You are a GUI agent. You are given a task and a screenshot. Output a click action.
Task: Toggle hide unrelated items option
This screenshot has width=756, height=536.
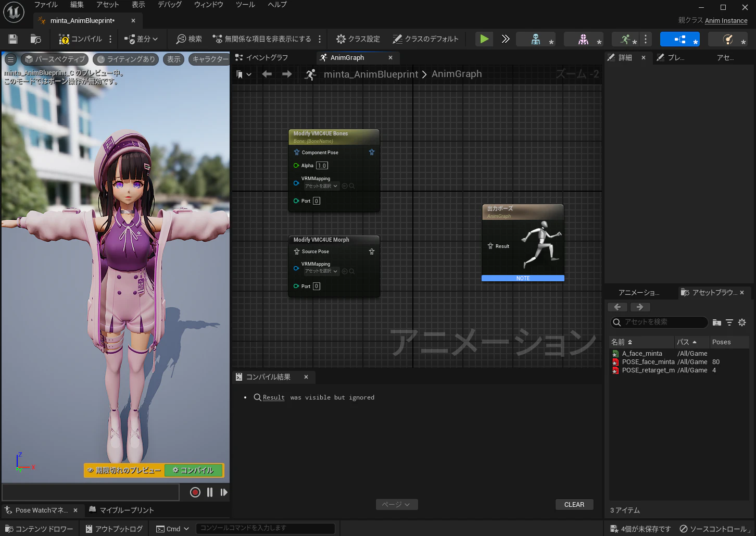262,39
